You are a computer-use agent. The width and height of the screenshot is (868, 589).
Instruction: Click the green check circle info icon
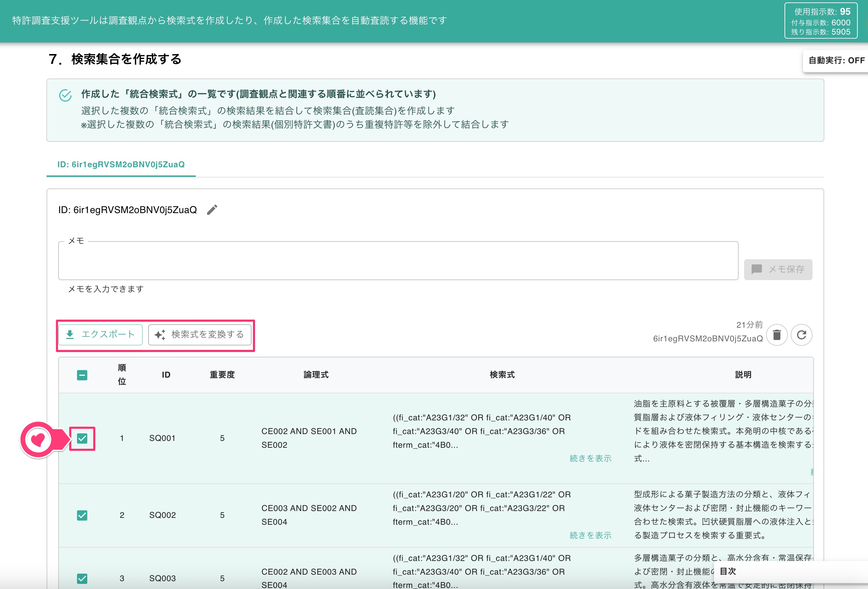point(65,95)
